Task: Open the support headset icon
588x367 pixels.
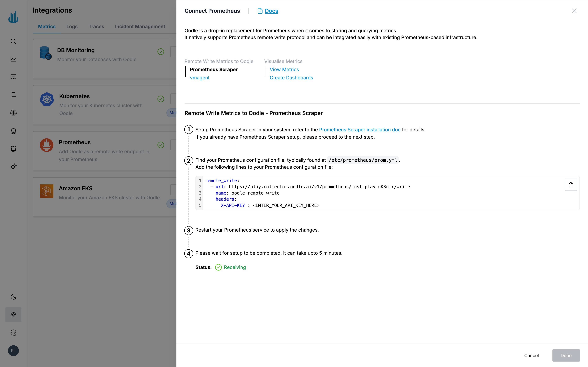Action: 13,333
